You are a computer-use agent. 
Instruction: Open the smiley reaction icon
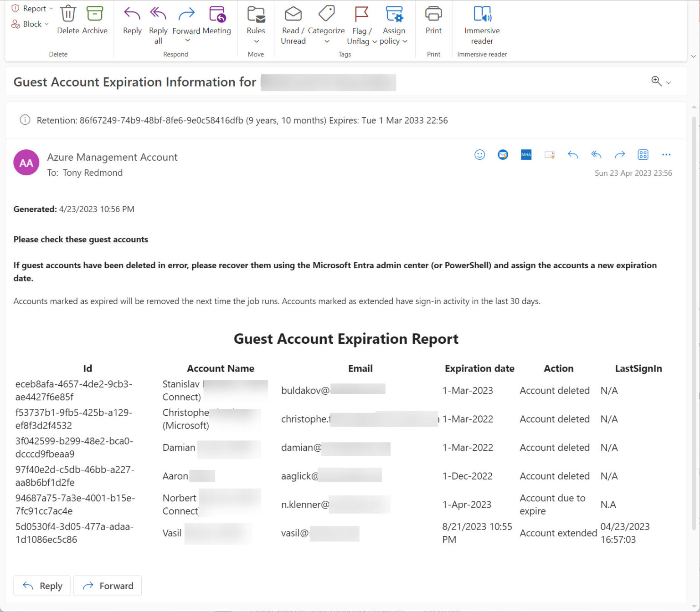coord(479,155)
